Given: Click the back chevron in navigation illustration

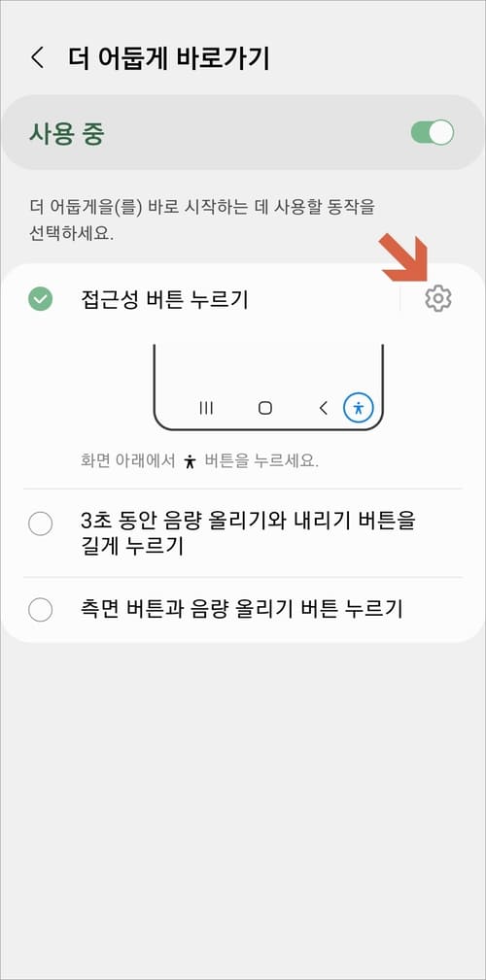Looking at the screenshot, I should pos(323,408).
